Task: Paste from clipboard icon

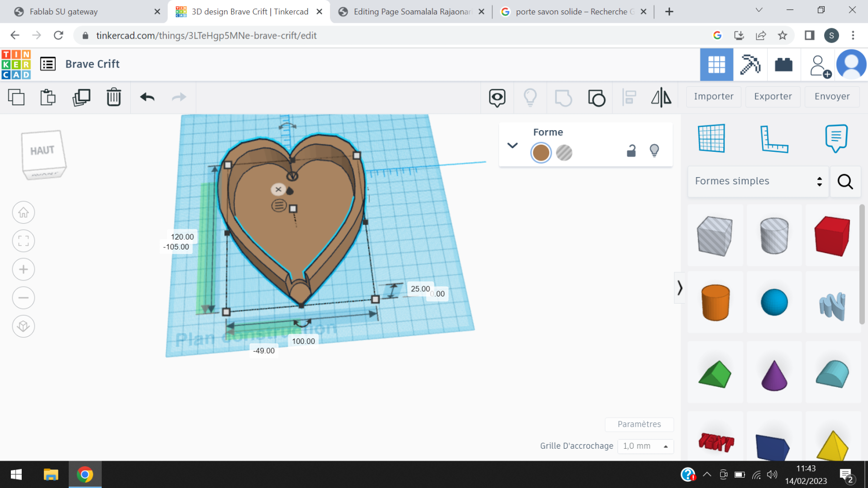Action: click(x=48, y=97)
